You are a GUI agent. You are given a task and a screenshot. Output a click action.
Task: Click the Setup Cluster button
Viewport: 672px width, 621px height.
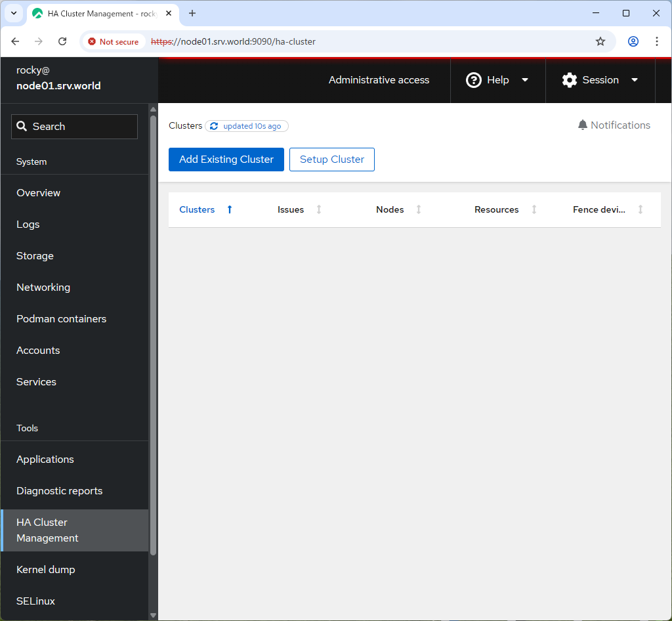tap(331, 159)
